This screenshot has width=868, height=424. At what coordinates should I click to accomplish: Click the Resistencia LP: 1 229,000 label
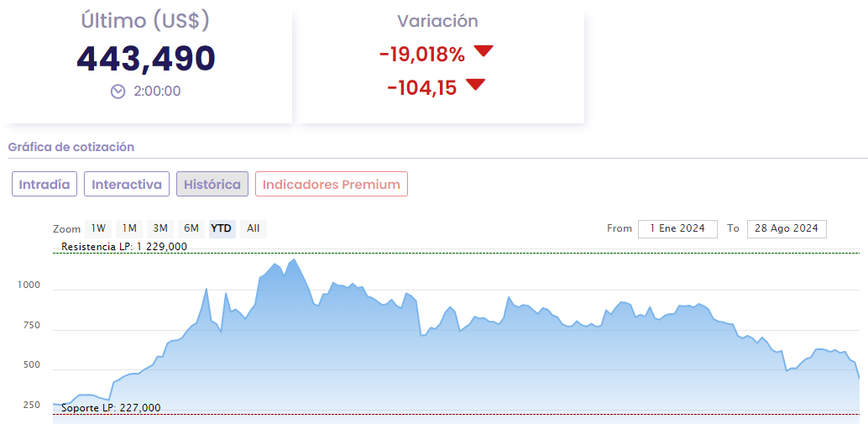(x=124, y=247)
